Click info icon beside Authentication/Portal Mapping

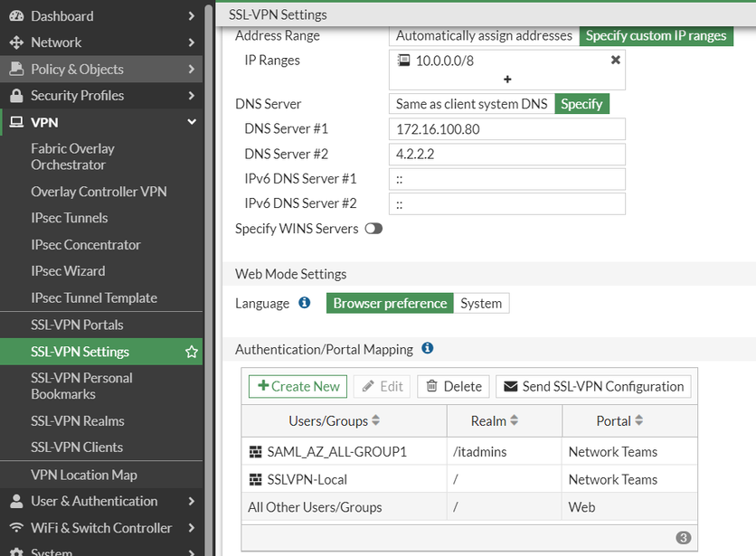point(428,348)
